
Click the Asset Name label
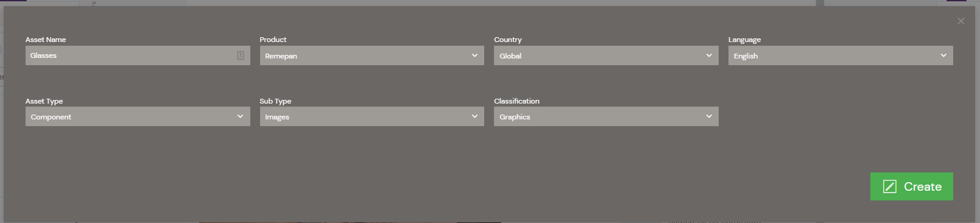[46, 40]
